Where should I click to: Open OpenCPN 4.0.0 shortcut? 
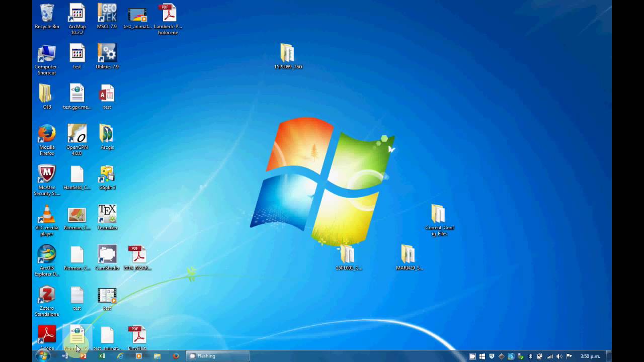pos(77,140)
